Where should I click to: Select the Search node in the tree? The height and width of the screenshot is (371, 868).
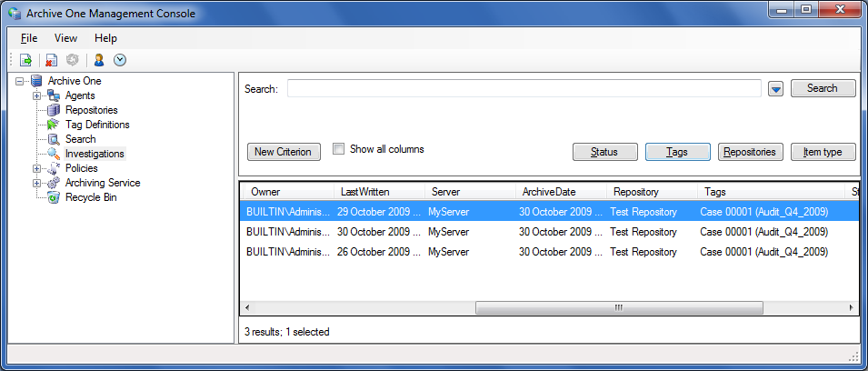coord(80,139)
